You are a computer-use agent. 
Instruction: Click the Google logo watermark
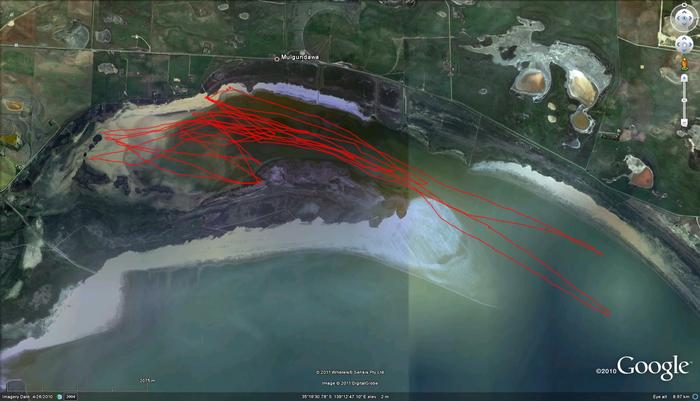pyautogui.click(x=653, y=367)
